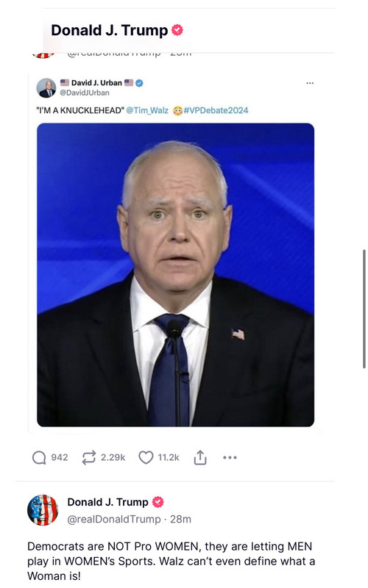Image resolution: width=368 pixels, height=588 pixels.
Task: Tap the share upload icon
Action: pyautogui.click(x=200, y=457)
